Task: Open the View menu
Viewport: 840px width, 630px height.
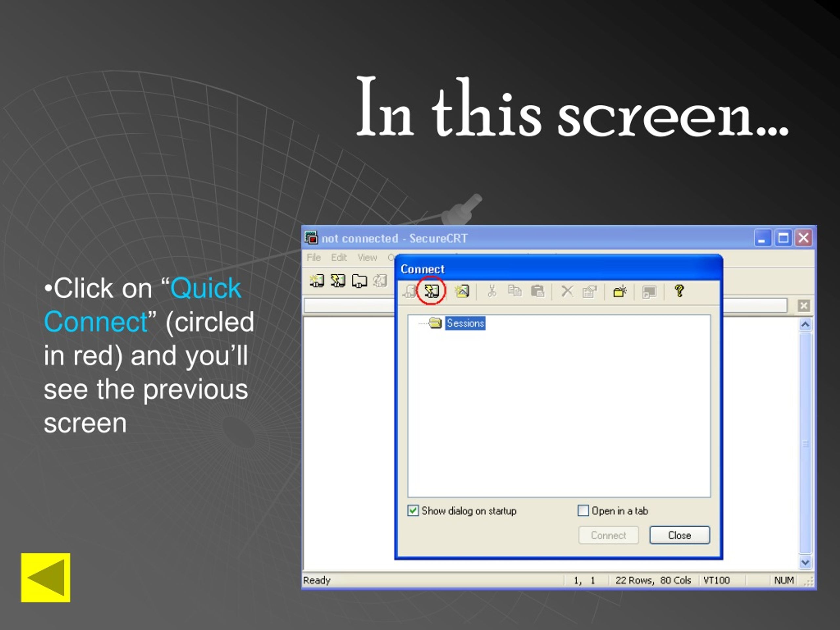Action: click(x=367, y=258)
